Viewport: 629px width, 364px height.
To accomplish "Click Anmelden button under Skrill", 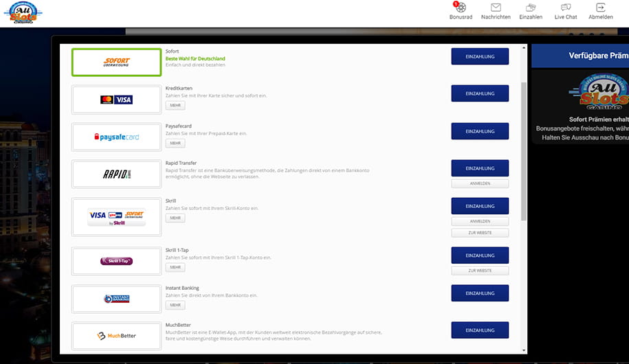I will coord(480,221).
